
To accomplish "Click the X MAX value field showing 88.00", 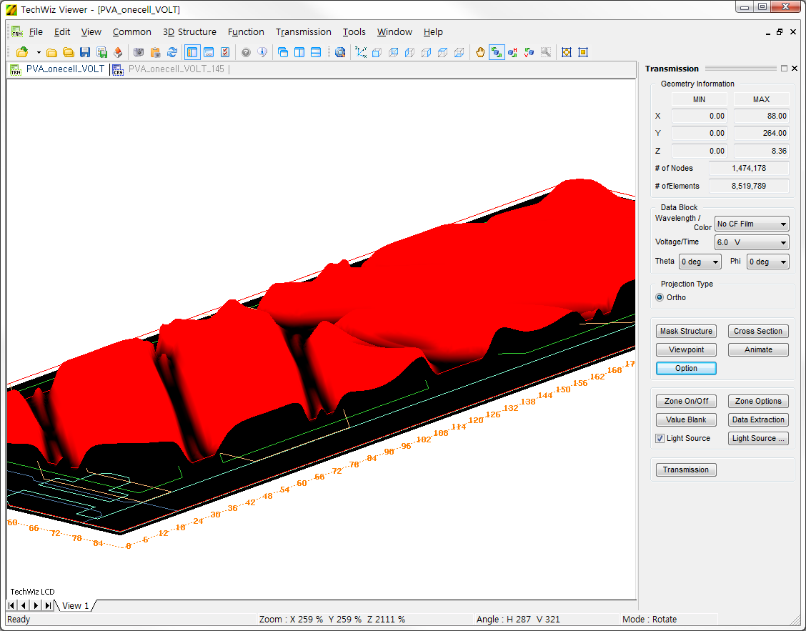I will coord(761,116).
